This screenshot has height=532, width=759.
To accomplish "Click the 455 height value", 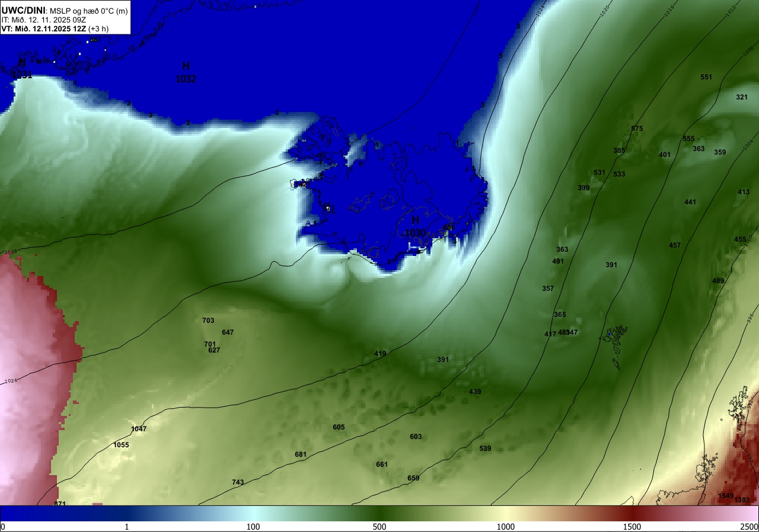I will coord(740,239).
